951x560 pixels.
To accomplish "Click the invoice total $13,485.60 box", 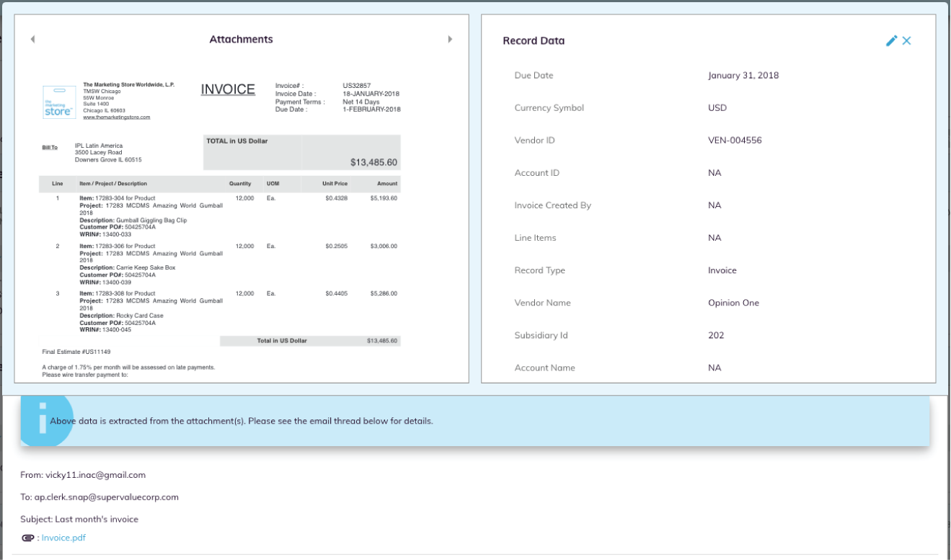I will [302, 152].
